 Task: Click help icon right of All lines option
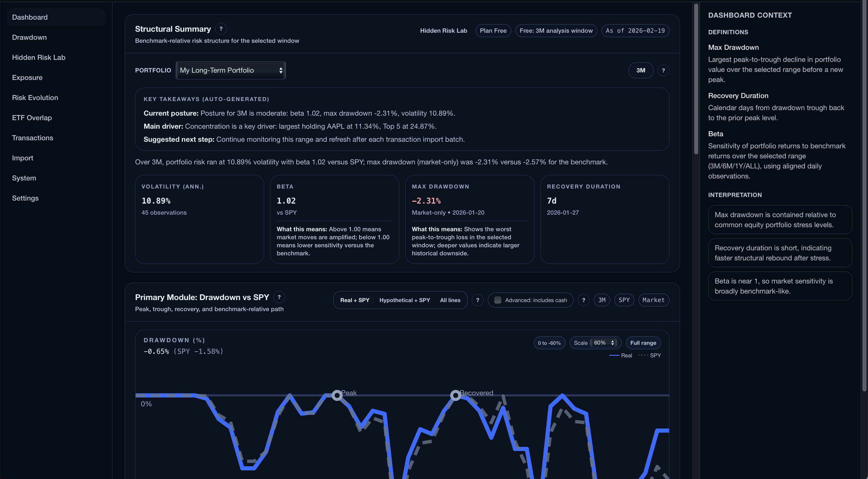477,300
